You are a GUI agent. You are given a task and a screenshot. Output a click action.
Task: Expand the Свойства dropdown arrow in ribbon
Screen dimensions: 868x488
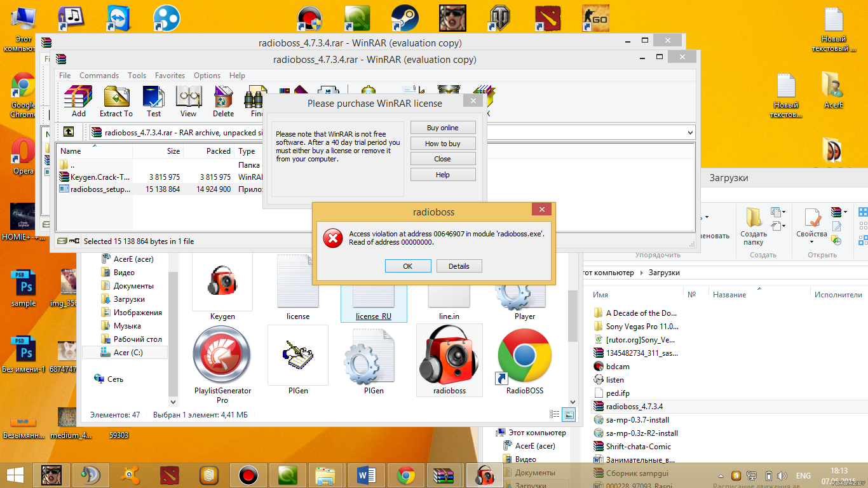point(811,242)
